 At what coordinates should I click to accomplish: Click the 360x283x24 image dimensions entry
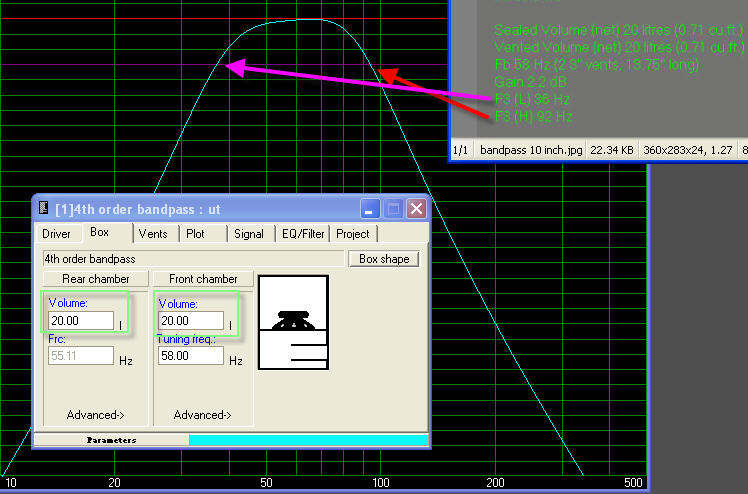coord(687,150)
